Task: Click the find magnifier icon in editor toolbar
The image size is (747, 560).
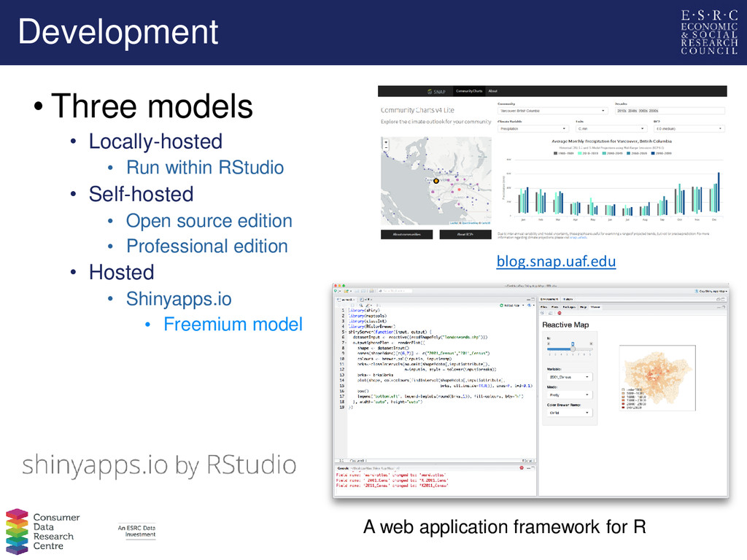Action: 361,306
